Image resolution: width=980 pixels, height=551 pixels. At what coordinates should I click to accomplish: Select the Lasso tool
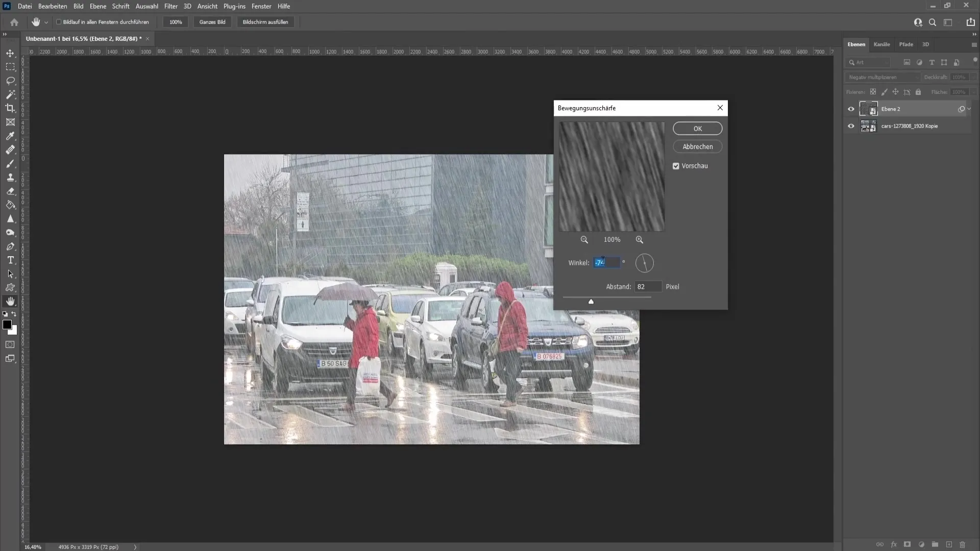tap(10, 81)
